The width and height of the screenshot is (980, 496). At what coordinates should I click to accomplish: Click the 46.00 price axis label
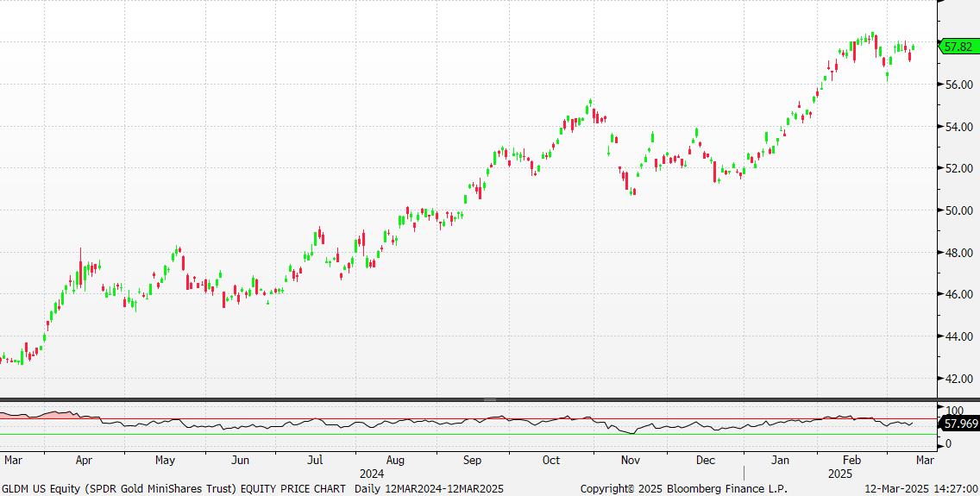(958, 294)
